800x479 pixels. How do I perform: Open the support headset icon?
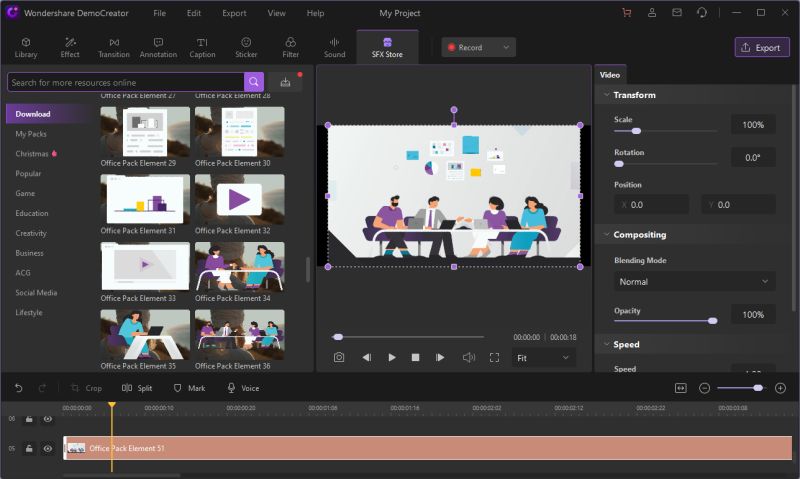tap(702, 13)
